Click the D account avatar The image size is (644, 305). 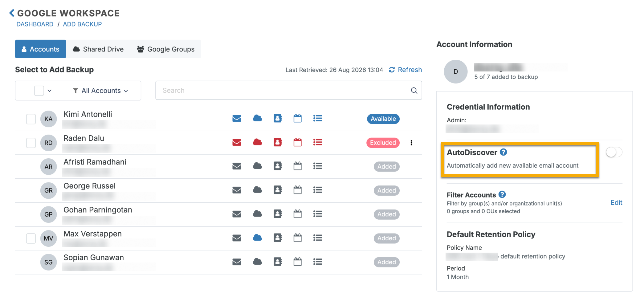tap(455, 71)
